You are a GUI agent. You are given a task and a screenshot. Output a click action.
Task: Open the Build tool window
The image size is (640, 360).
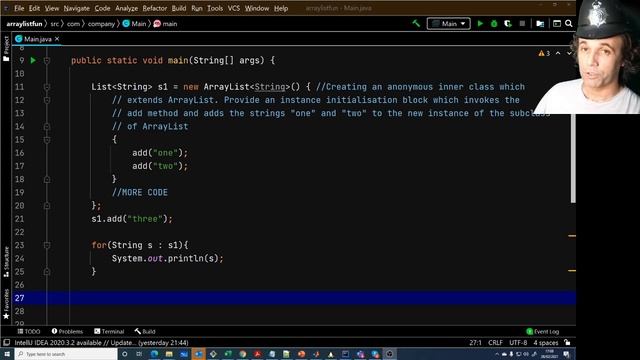145,331
